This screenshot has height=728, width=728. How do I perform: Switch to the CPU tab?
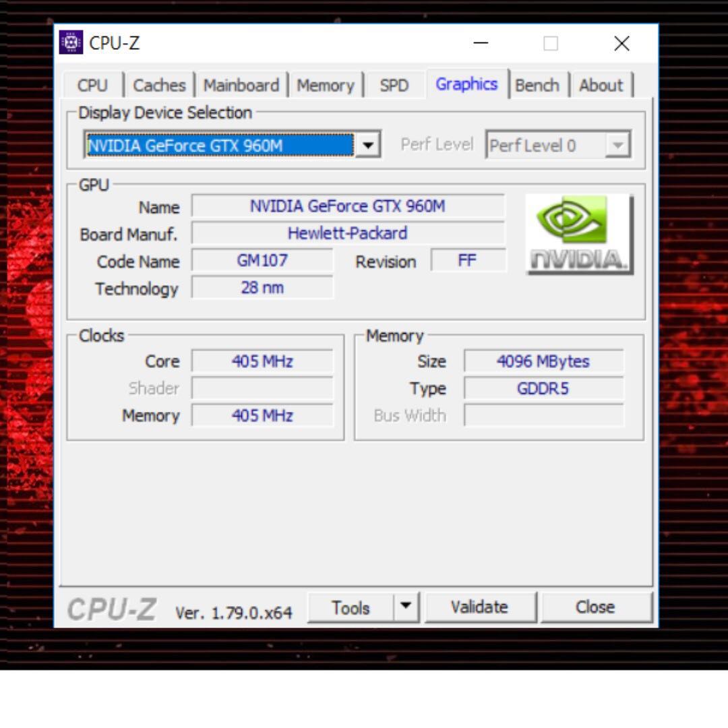pos(92,85)
